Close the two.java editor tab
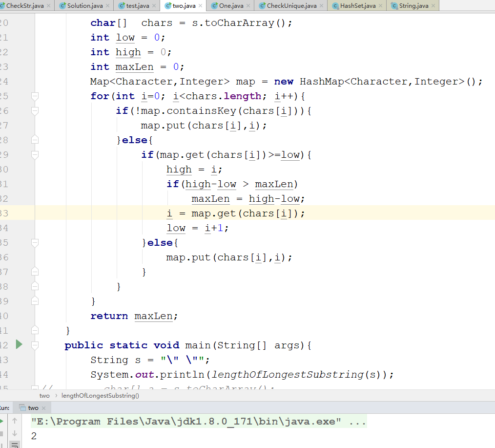Image resolution: width=495 pixels, height=448 pixels. click(200, 6)
